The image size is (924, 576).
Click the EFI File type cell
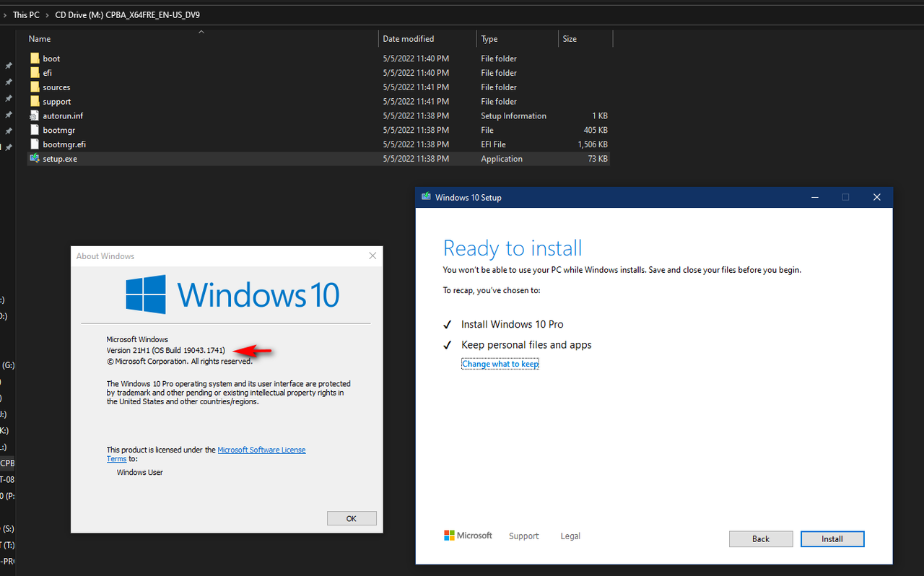pos(494,144)
